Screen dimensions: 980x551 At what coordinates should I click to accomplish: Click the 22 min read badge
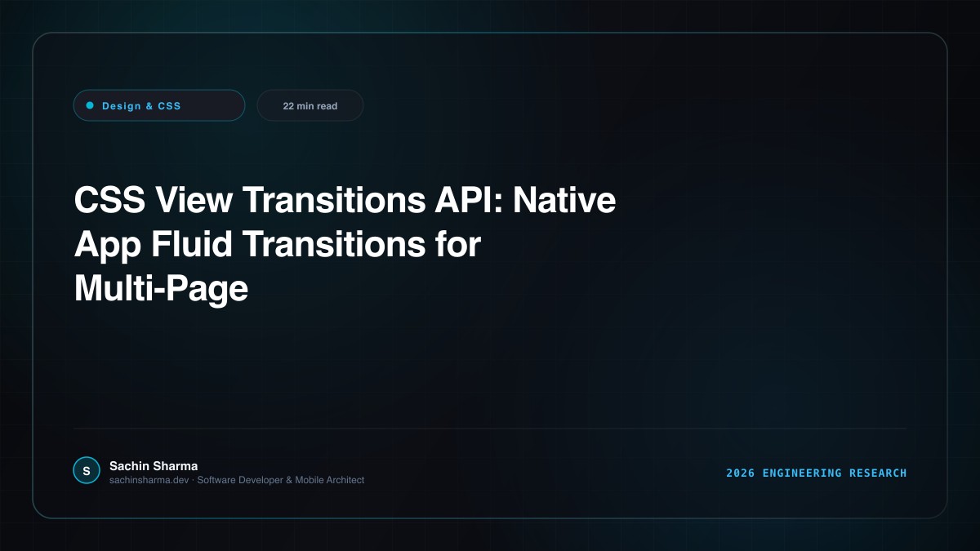[310, 105]
